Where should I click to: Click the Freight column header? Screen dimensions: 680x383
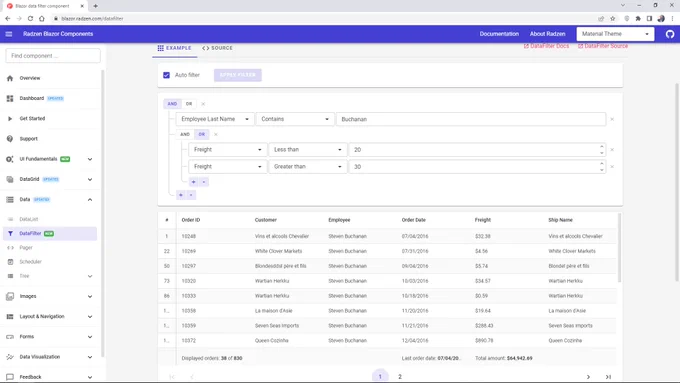click(x=483, y=220)
